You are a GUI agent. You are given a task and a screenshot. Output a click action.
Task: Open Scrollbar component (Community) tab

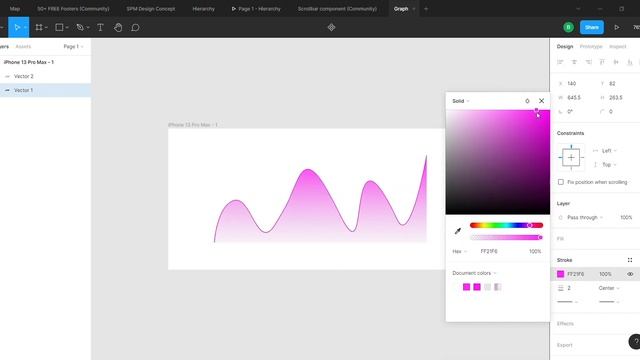click(x=337, y=9)
